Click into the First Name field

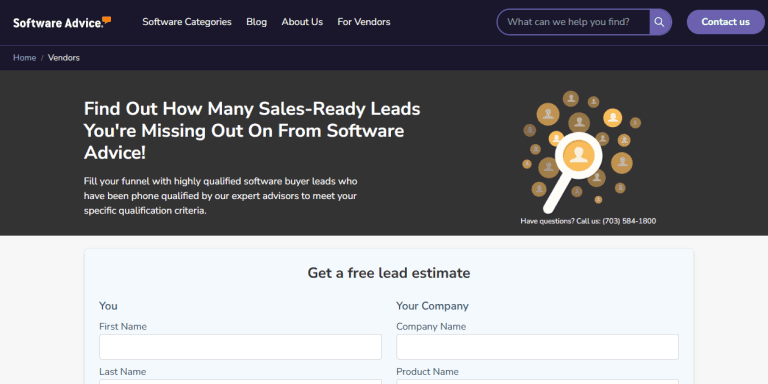point(240,347)
